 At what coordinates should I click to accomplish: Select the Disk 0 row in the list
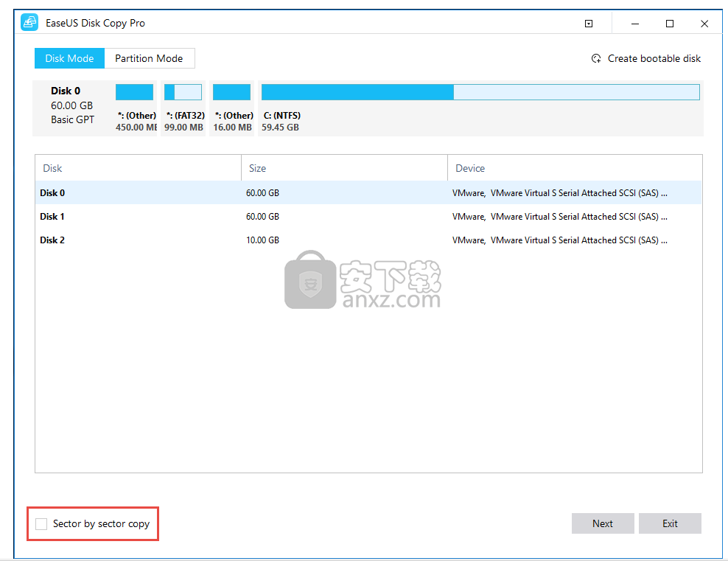[368, 192]
